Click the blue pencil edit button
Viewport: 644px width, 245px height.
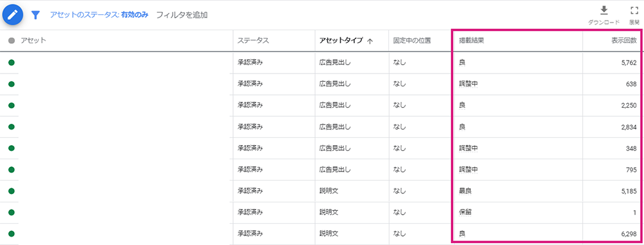pos(13,15)
